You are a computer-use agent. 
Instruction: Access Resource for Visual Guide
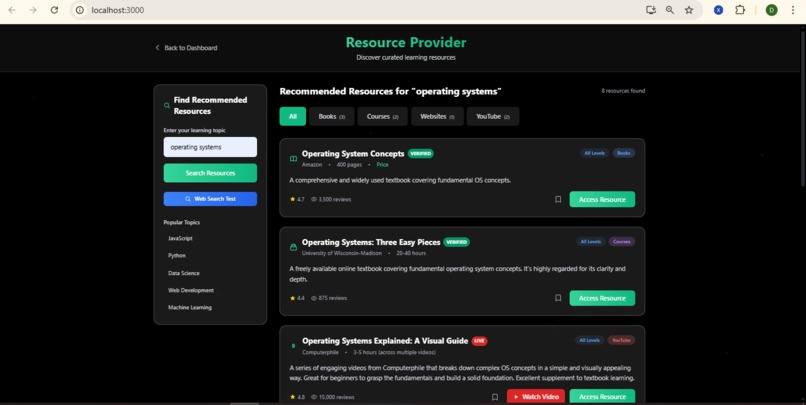coord(602,396)
